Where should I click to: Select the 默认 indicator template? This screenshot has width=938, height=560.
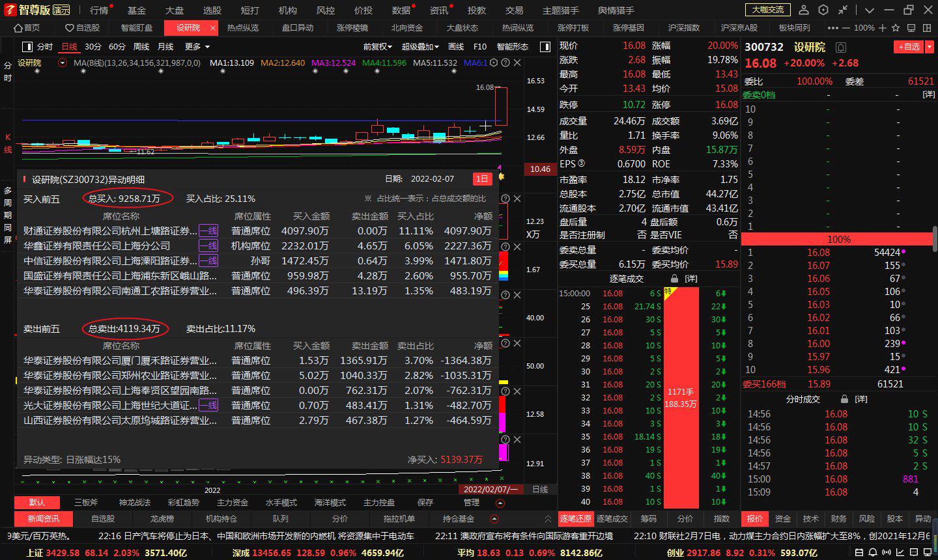37,503
